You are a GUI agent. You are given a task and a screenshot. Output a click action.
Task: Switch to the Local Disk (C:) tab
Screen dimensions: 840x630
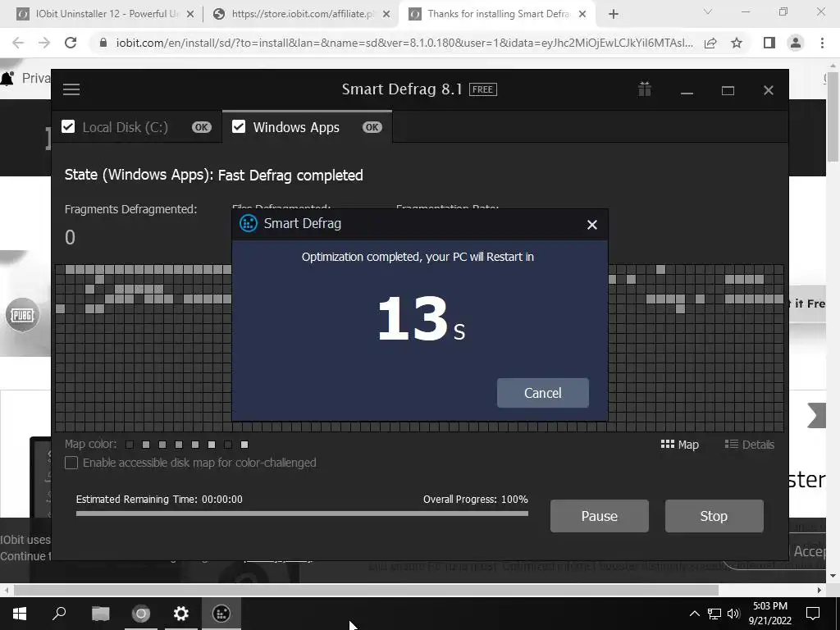pyautogui.click(x=137, y=127)
